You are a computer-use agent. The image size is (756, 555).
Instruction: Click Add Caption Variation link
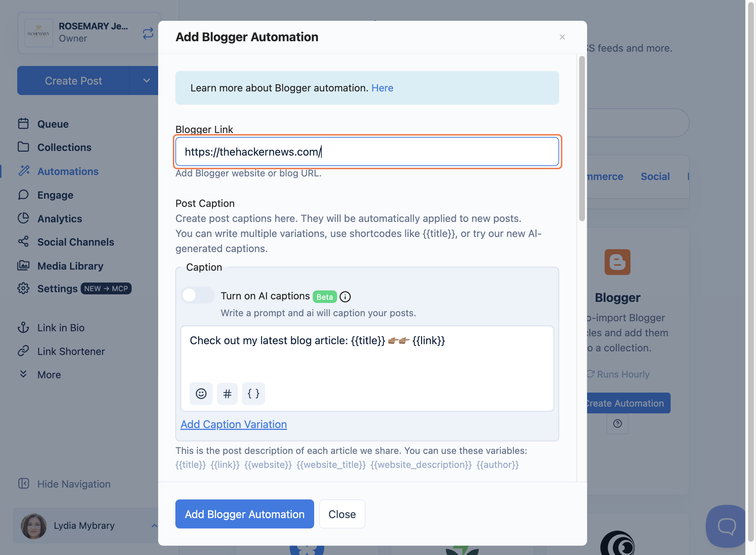[234, 424]
